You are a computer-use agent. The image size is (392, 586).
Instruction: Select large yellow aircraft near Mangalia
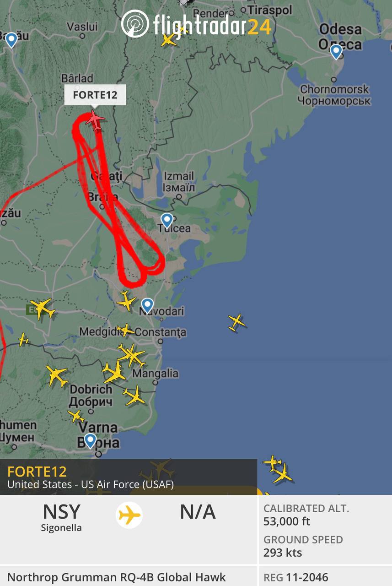114,371
